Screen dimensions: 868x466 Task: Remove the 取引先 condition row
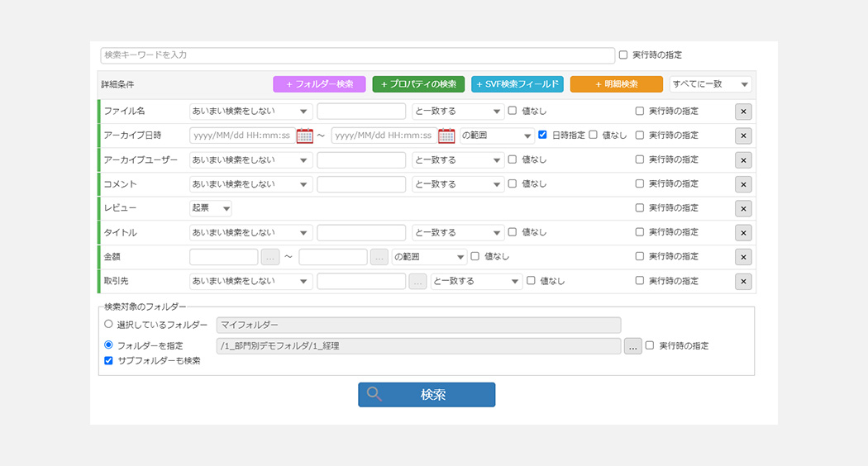point(743,282)
